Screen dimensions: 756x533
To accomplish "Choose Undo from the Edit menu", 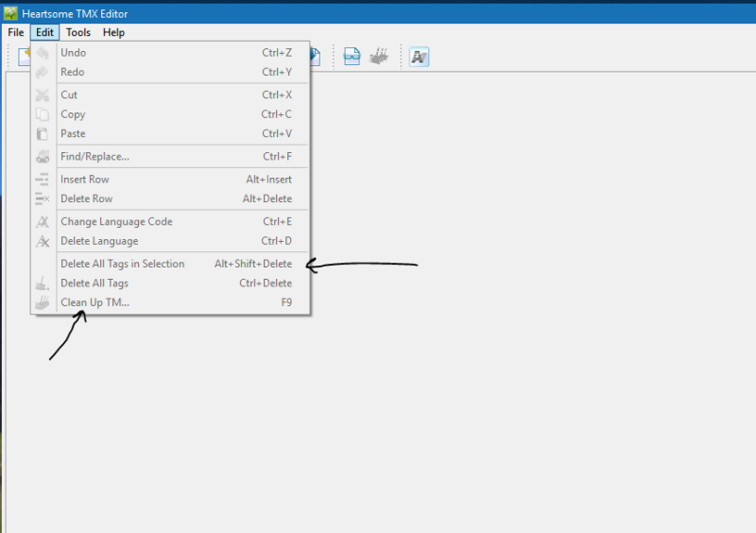I will click(170, 53).
